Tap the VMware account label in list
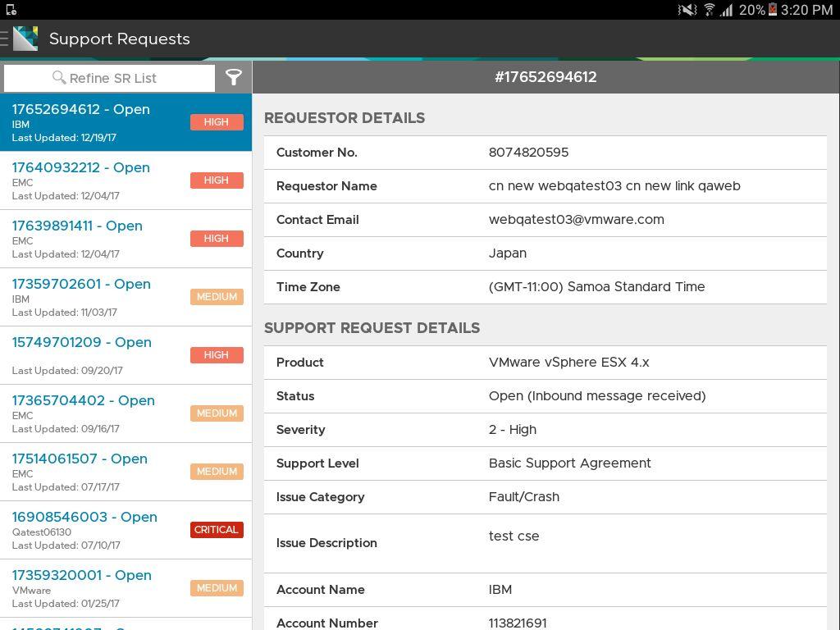The height and width of the screenshot is (630, 840). point(31,591)
